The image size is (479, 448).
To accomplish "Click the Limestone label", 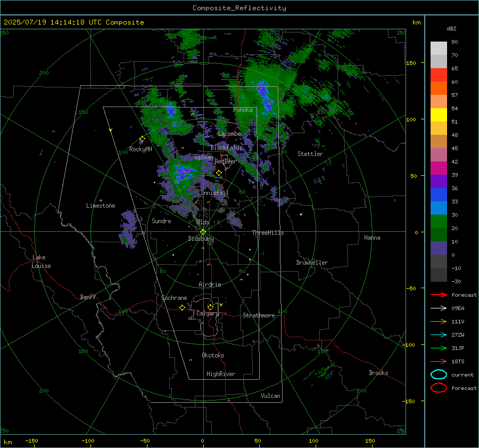I will [x=101, y=206].
